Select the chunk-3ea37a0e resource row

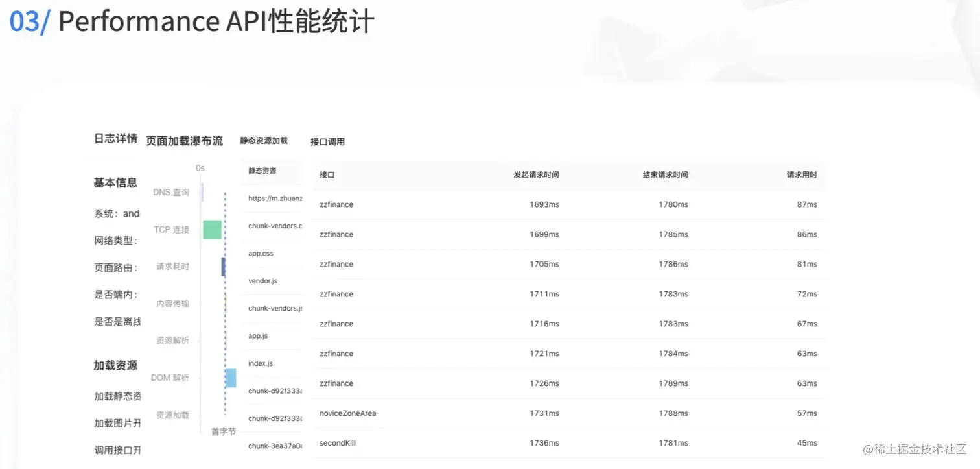tap(271, 446)
